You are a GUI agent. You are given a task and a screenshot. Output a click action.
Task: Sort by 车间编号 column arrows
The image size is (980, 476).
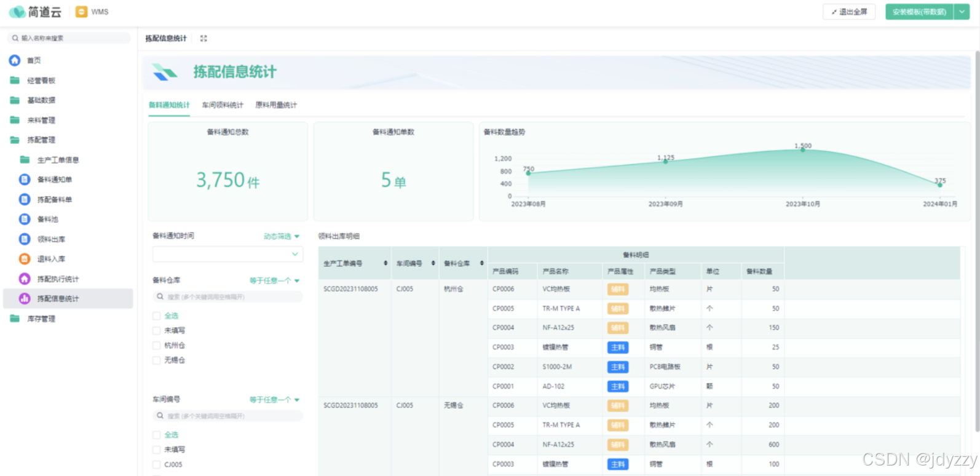[x=433, y=263]
